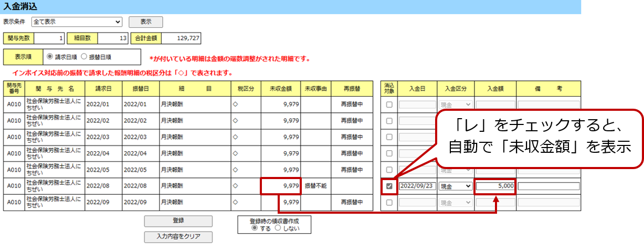644x251 pixels.
Task: Select the 請求日順 sort order radio button
Action: (x=50, y=57)
